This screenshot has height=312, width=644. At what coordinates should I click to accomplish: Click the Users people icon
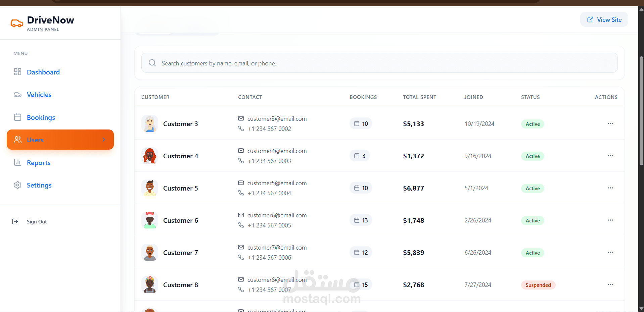tap(17, 140)
